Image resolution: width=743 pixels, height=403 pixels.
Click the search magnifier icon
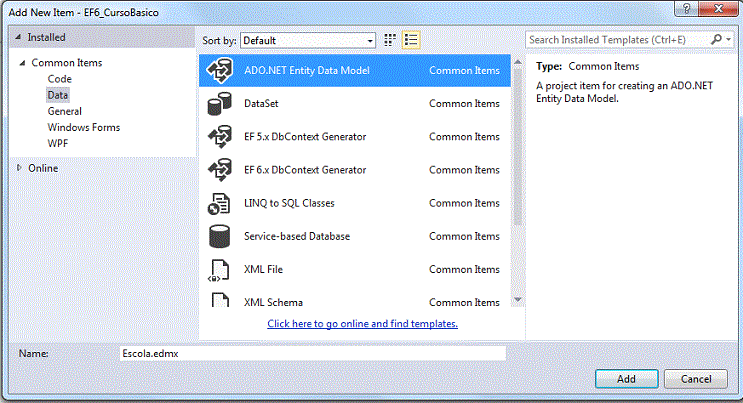(716, 39)
